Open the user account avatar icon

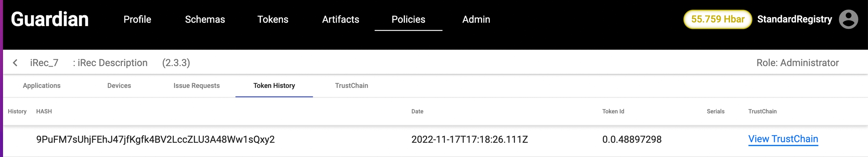pos(848,19)
